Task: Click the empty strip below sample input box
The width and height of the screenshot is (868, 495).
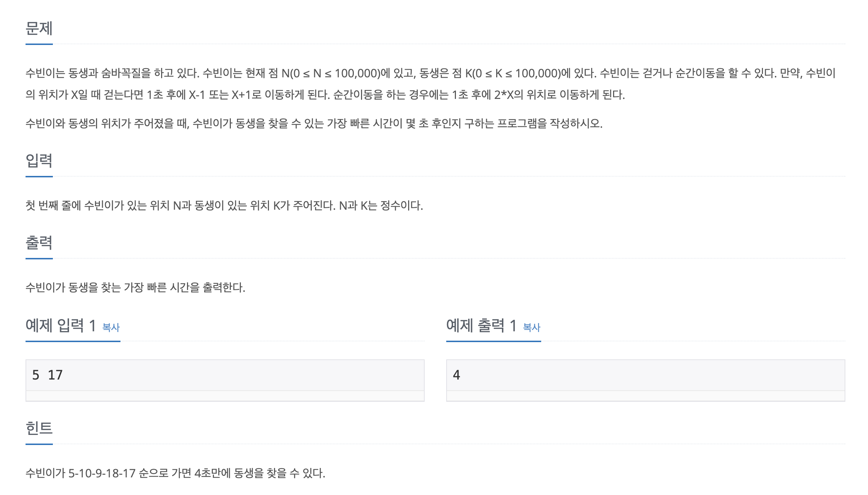Action: pyautogui.click(x=225, y=396)
